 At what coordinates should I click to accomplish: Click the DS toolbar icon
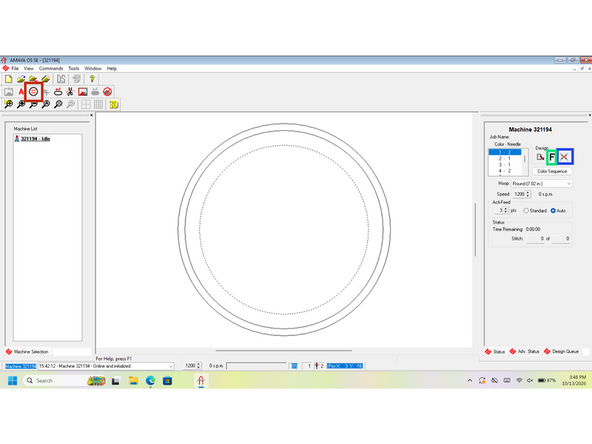[61, 79]
